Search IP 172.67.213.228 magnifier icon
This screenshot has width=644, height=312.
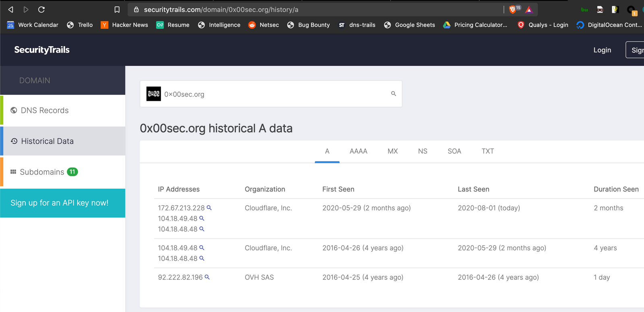tap(209, 208)
